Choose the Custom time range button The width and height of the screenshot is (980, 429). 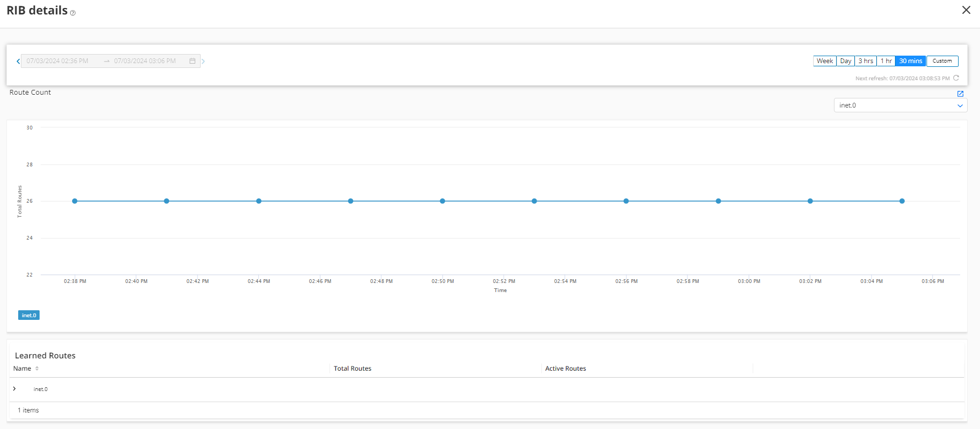[x=942, y=61]
